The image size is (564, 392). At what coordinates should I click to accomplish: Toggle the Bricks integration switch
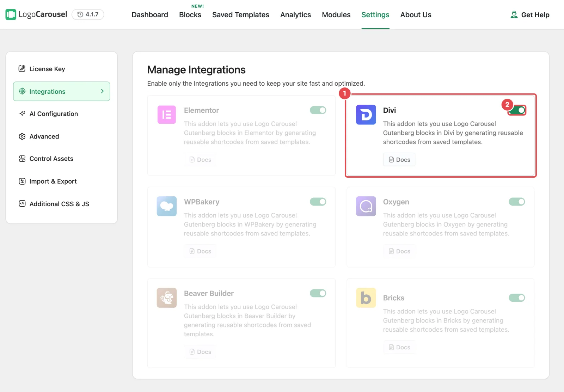point(517,298)
